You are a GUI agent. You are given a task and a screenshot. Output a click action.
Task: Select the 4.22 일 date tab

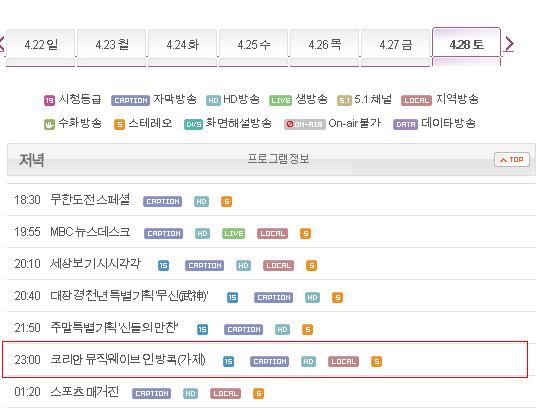coord(41,44)
